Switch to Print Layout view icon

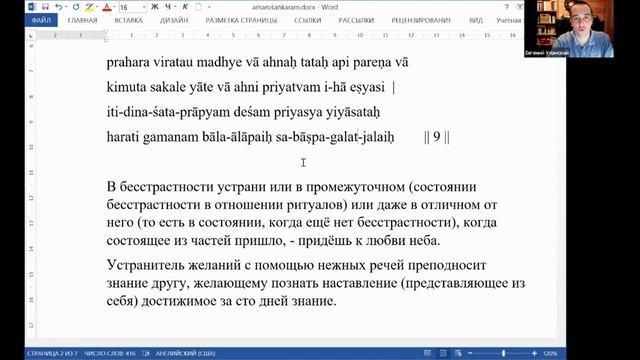(x=443, y=353)
